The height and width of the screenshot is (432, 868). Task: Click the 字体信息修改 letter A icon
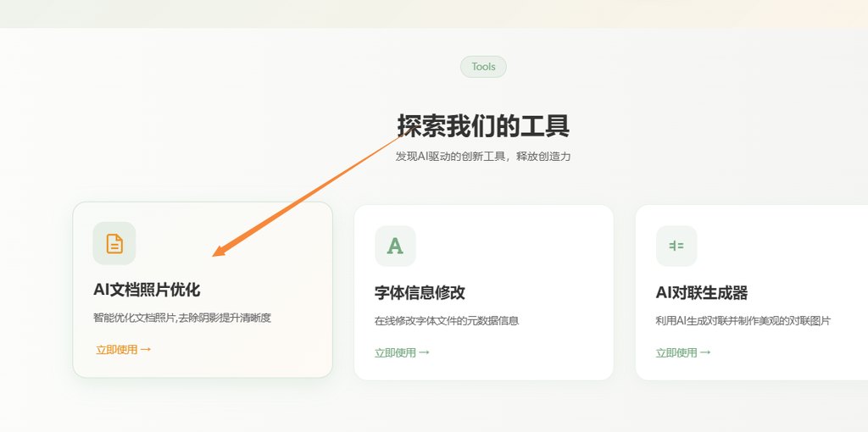pos(395,246)
